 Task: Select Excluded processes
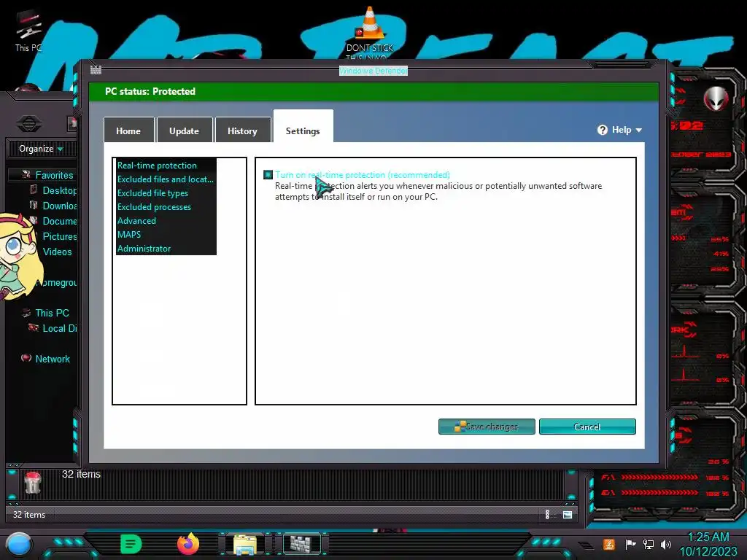click(154, 206)
